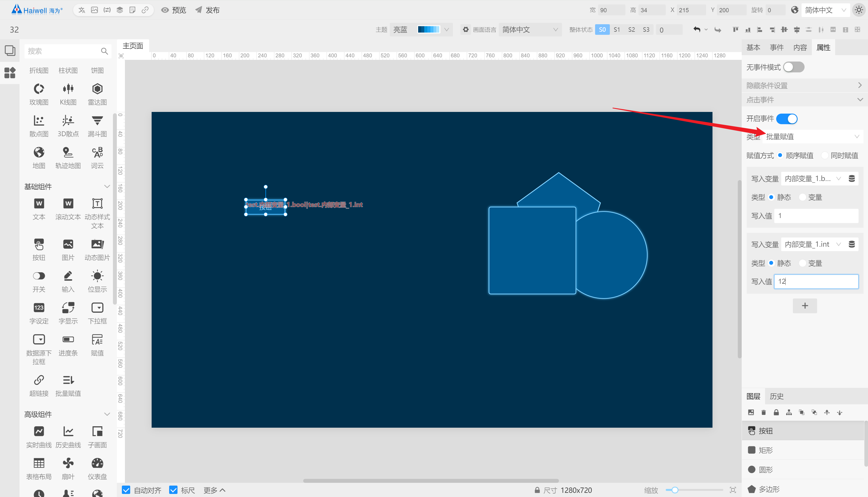Screen dimensions: 868x497
Task: Select the S1 overall state
Action: 617,30
